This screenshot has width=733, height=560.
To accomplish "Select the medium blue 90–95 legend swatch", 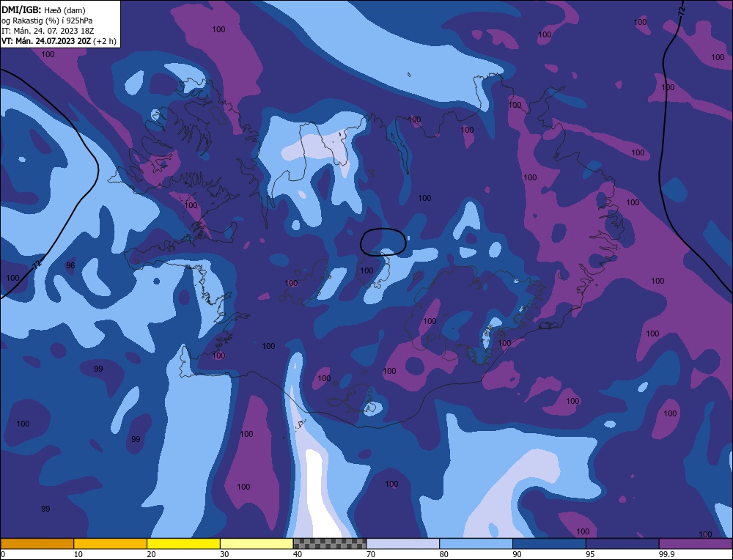I will pos(549,544).
